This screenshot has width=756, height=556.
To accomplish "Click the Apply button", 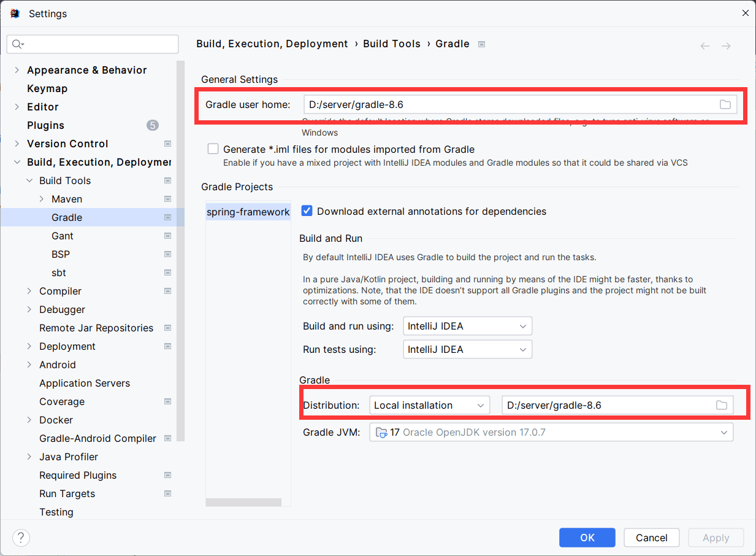I will [716, 538].
